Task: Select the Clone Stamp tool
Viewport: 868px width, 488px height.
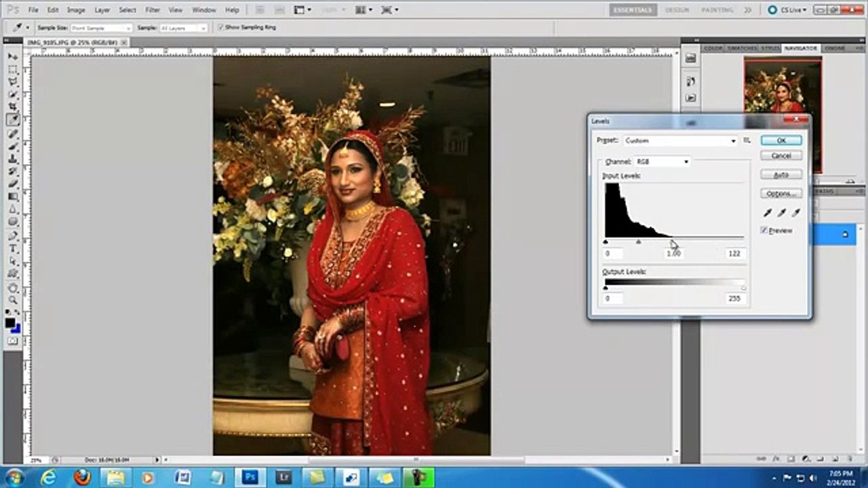Action: [x=13, y=159]
